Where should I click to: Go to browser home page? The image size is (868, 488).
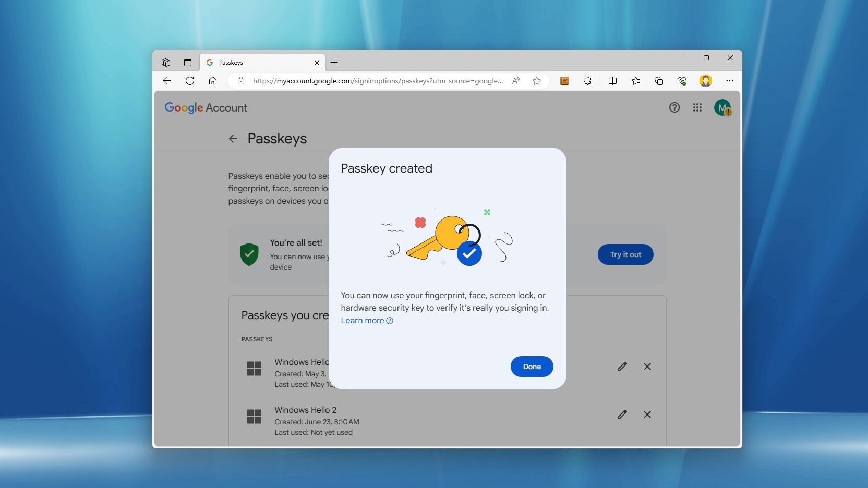point(213,81)
